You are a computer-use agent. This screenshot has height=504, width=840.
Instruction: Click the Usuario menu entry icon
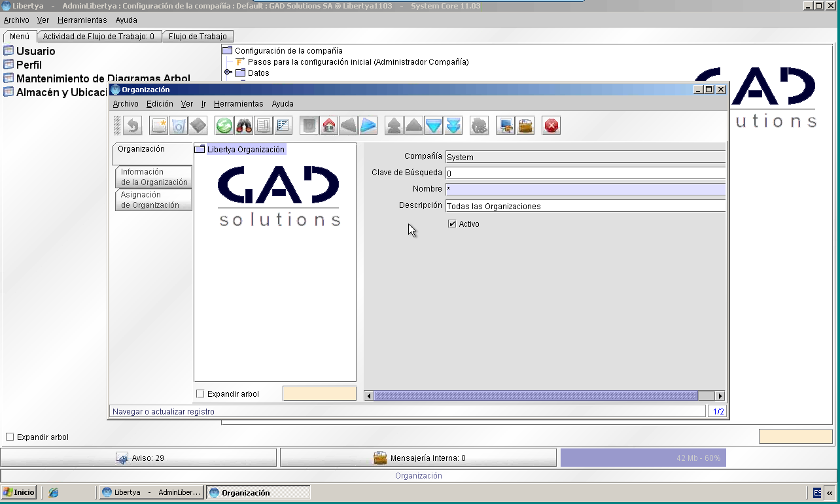[9, 51]
